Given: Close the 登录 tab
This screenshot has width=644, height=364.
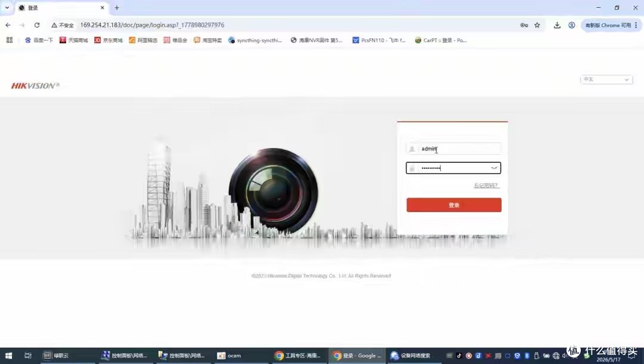Looking at the screenshot, I should pyautogui.click(x=103, y=8).
